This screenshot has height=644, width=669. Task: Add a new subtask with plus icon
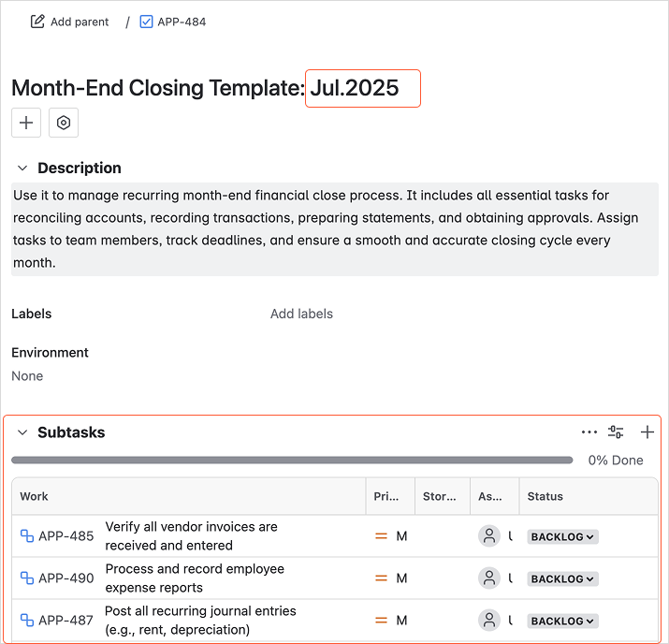[x=647, y=432]
